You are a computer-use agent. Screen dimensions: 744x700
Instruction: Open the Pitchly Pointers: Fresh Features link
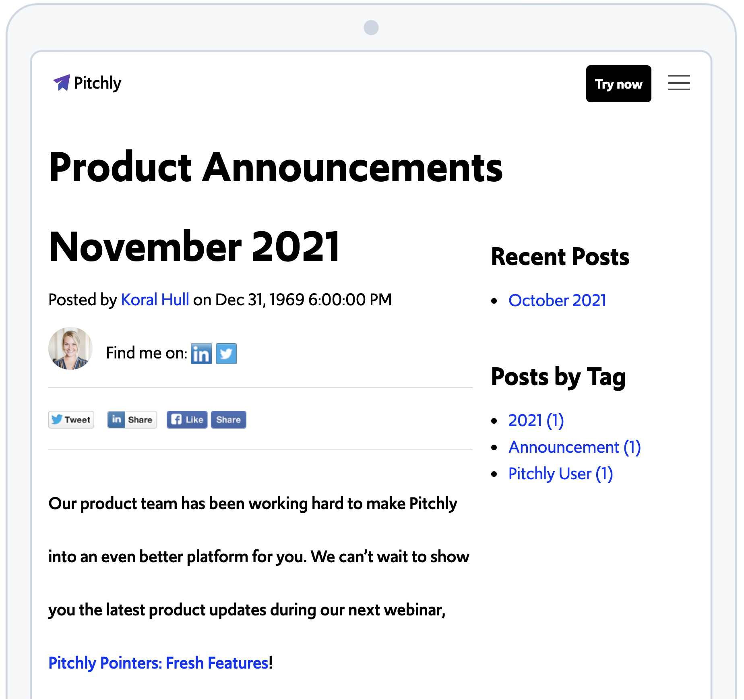(158, 663)
